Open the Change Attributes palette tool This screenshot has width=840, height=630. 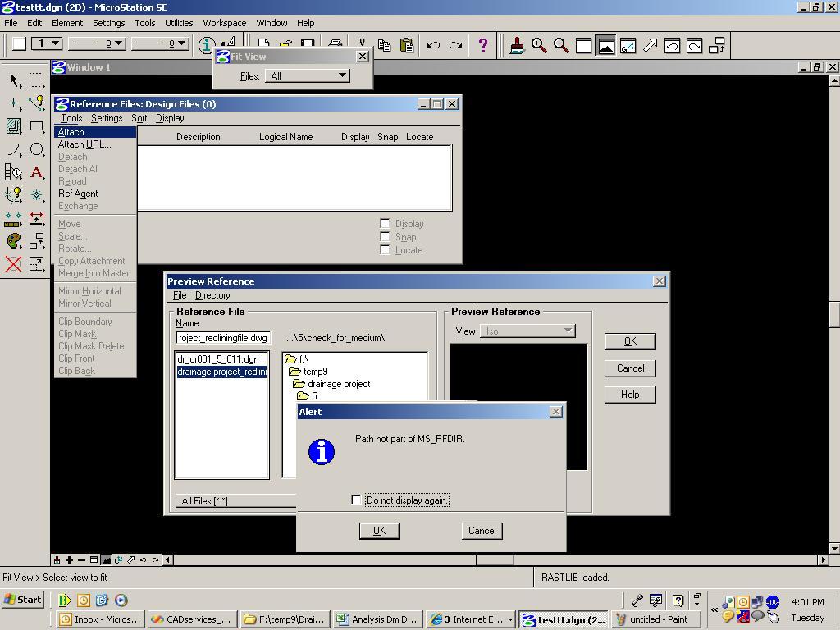[x=15, y=241]
